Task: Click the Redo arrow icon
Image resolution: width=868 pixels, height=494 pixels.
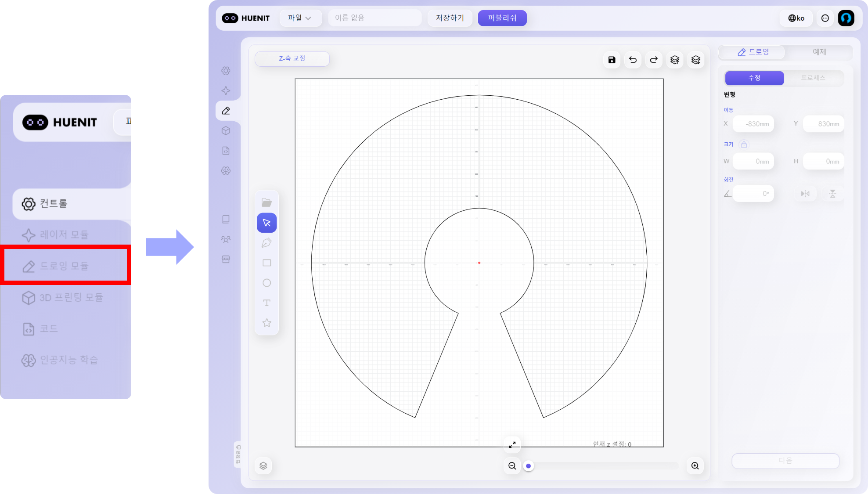Action: click(x=654, y=60)
